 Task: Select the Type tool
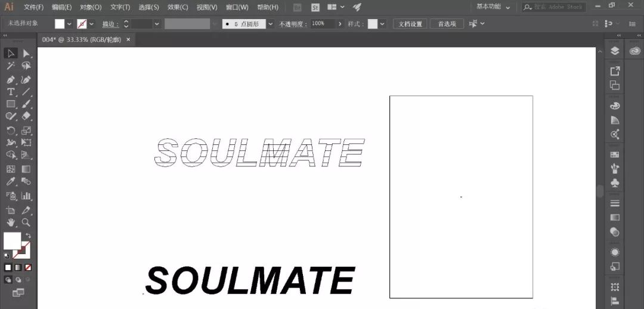tap(11, 92)
